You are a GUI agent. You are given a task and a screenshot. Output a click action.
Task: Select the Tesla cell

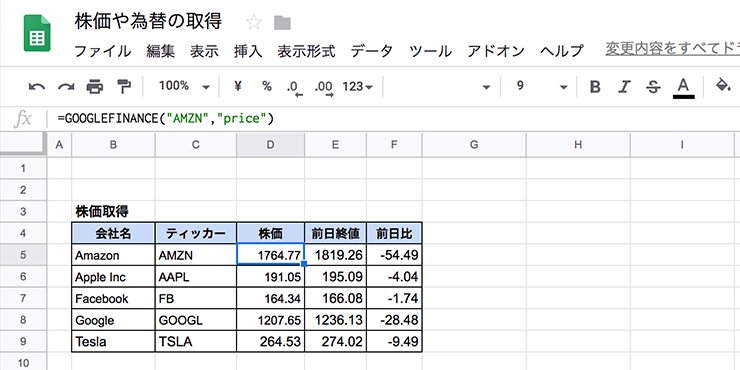click(113, 341)
